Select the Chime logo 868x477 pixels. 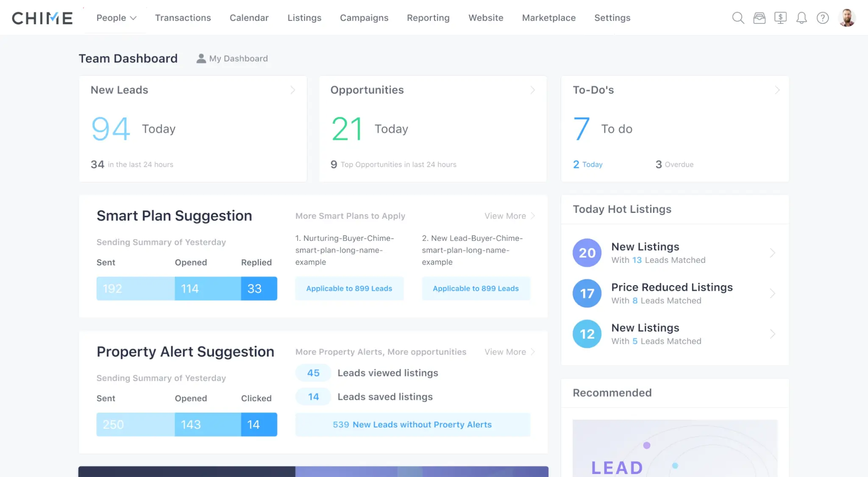tap(42, 17)
